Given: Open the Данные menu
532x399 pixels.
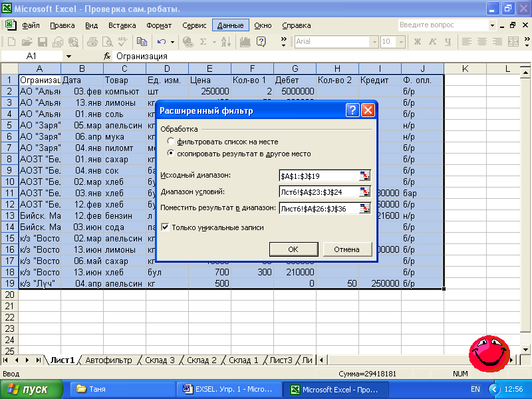Looking at the screenshot, I should (231, 25).
